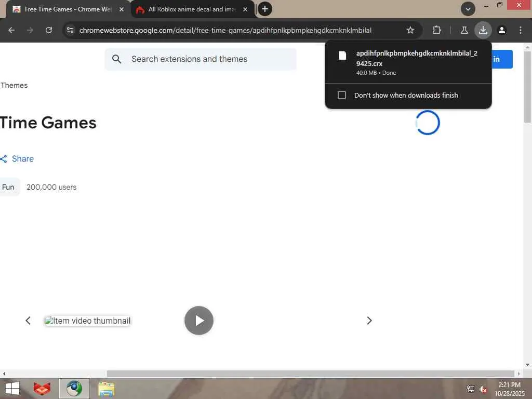Open the Windows Start menu
The height and width of the screenshot is (399, 532).
point(12,389)
